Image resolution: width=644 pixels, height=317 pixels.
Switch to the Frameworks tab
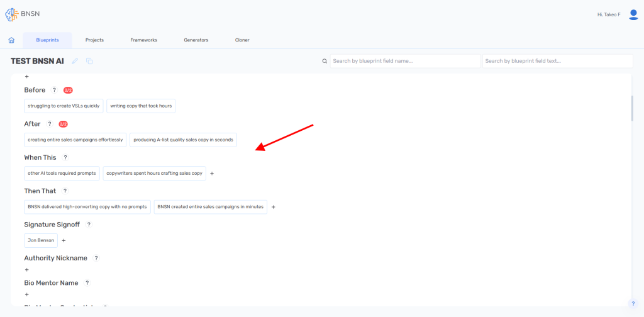(x=144, y=40)
